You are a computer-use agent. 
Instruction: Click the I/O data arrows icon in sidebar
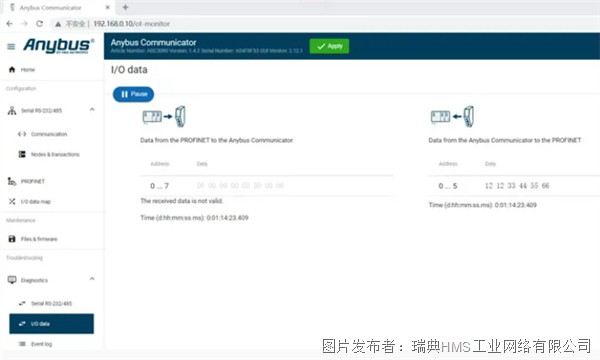click(22, 324)
